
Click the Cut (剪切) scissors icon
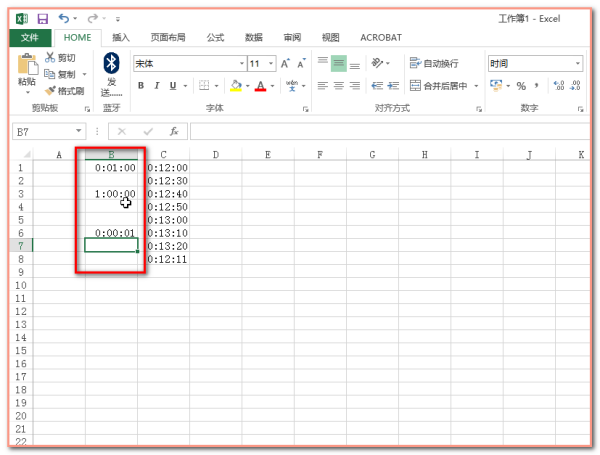click(51, 59)
